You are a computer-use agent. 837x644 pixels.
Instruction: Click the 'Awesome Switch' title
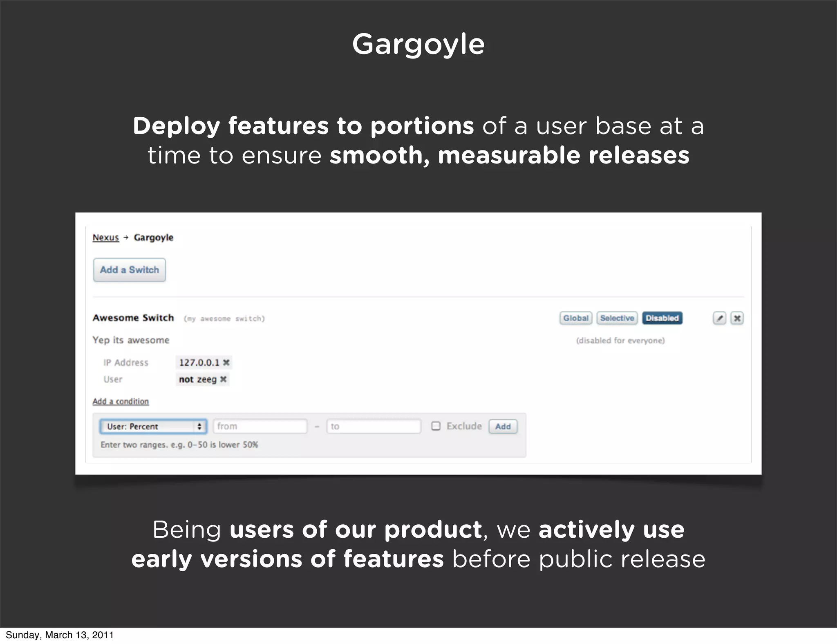click(x=133, y=318)
